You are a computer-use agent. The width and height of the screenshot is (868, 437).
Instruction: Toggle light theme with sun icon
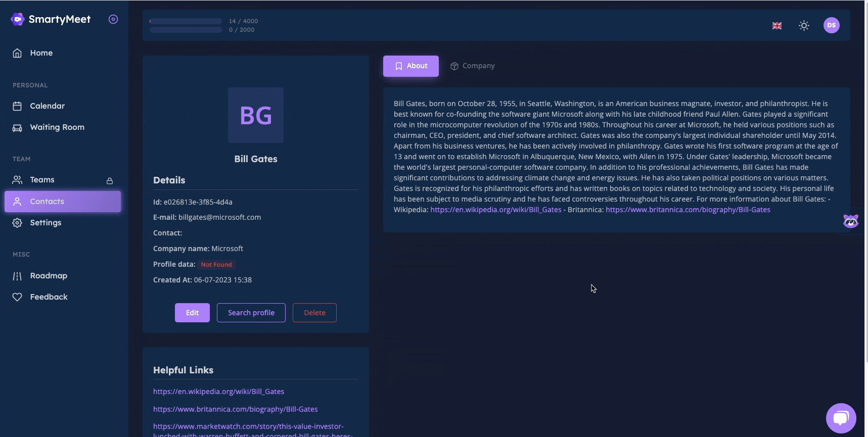804,25
